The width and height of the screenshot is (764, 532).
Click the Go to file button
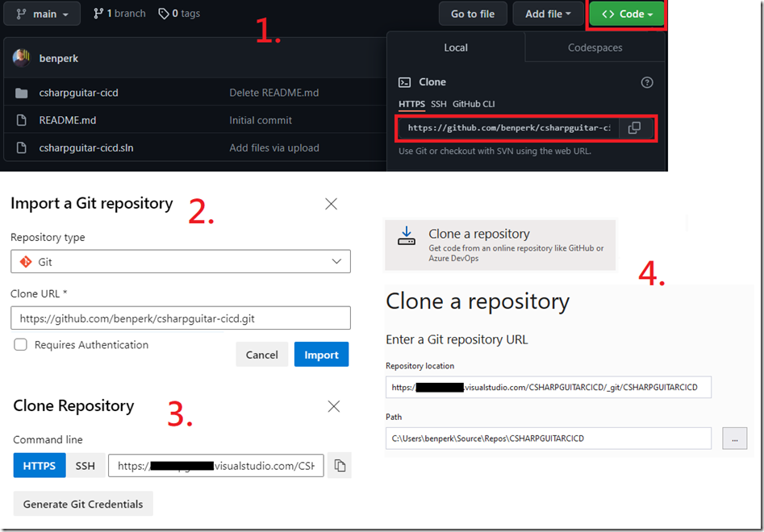click(x=473, y=15)
